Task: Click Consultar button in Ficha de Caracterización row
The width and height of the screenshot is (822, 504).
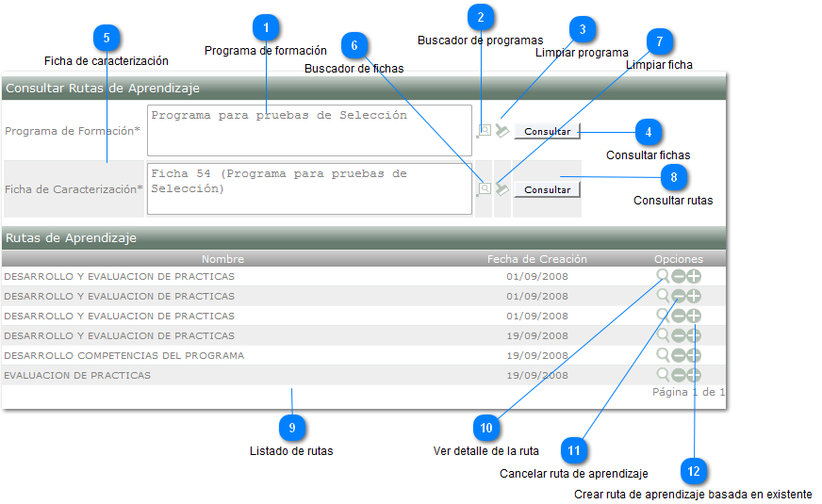Action: pos(547,189)
